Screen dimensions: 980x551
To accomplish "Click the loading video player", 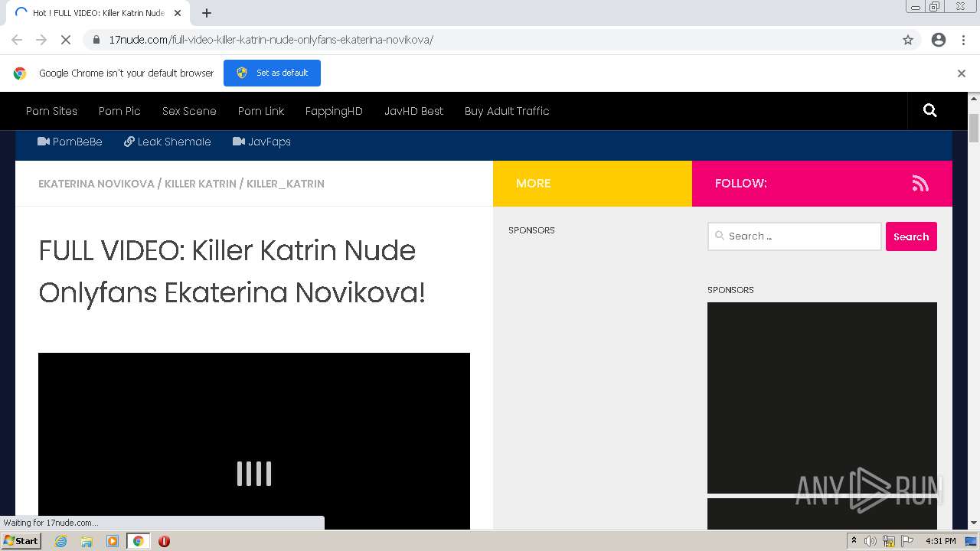I will click(x=254, y=441).
